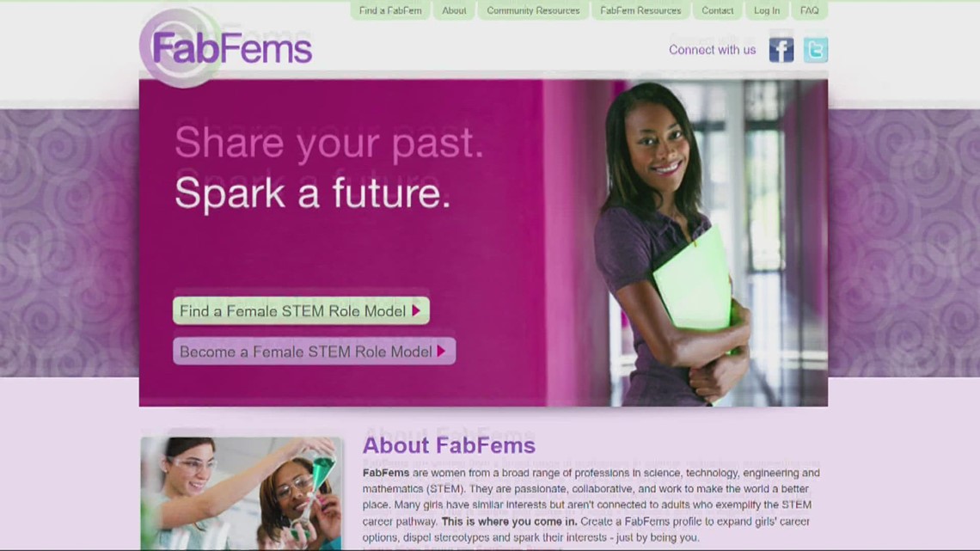Viewport: 980px width, 551px height.
Task: Click the Share your past headline
Action: pos(328,143)
